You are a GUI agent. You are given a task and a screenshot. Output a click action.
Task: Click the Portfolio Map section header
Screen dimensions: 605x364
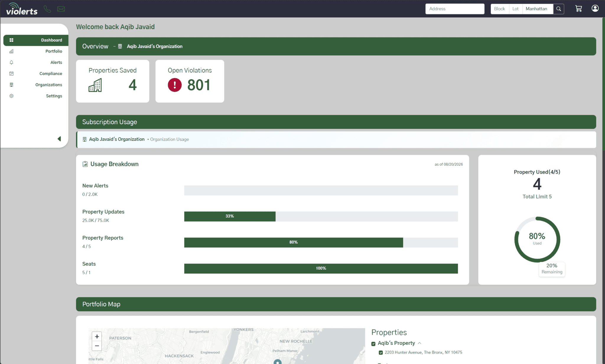pyautogui.click(x=336, y=304)
